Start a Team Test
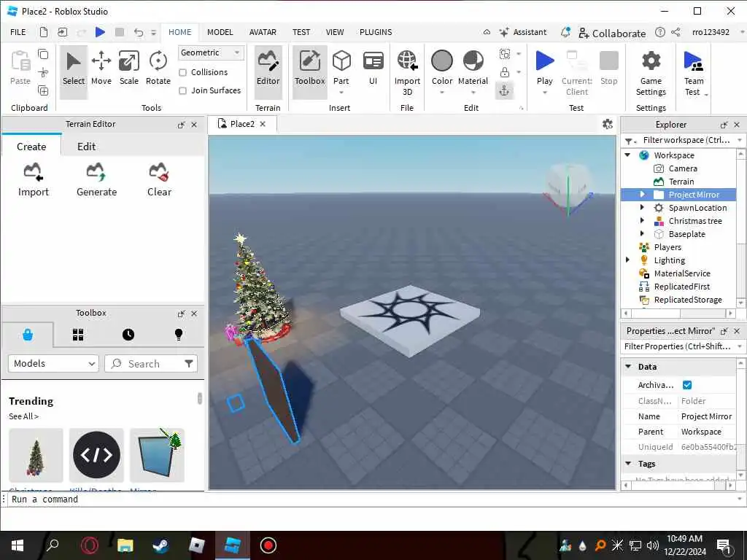This screenshot has width=747, height=560. 694,72
